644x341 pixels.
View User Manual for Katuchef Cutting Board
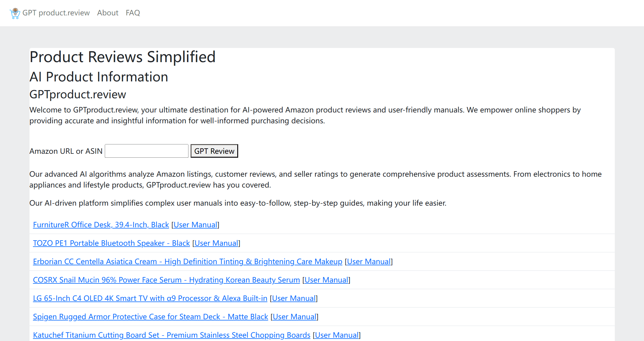point(337,335)
